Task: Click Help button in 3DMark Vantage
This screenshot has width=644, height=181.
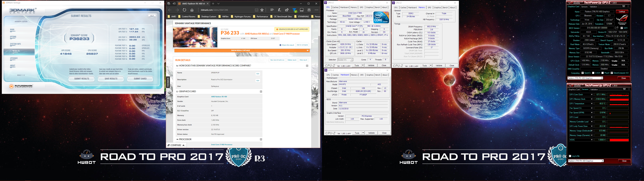Action: coord(152,16)
